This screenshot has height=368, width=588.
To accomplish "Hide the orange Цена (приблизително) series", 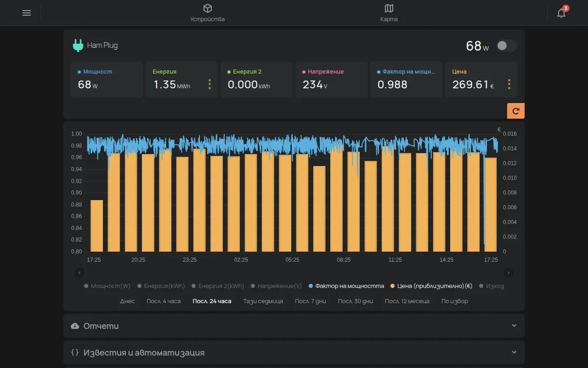I will tap(431, 286).
